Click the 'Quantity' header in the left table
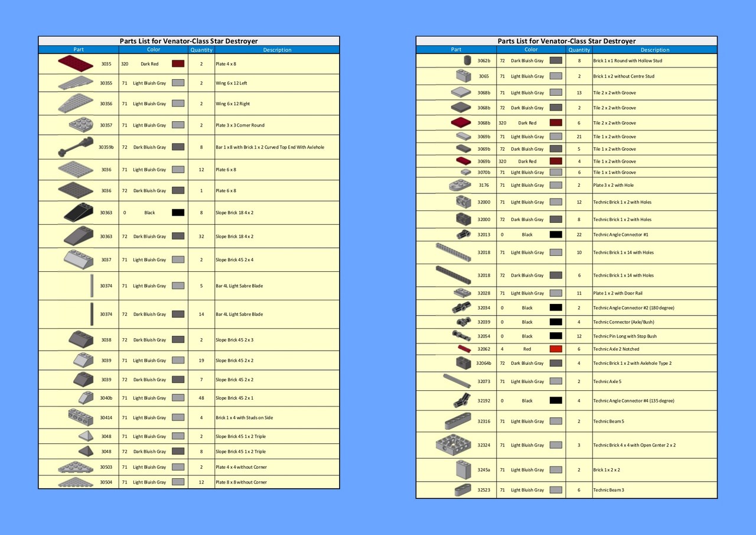This screenshot has width=756, height=535. (x=201, y=50)
